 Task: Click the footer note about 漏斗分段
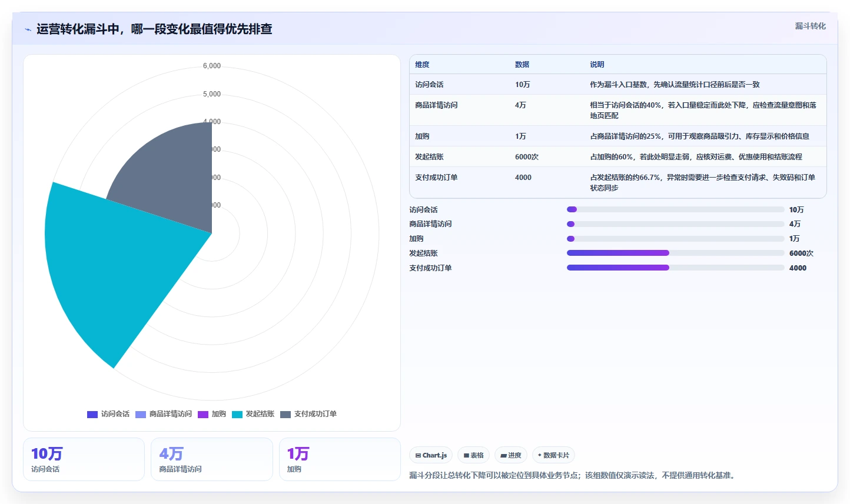572,475
